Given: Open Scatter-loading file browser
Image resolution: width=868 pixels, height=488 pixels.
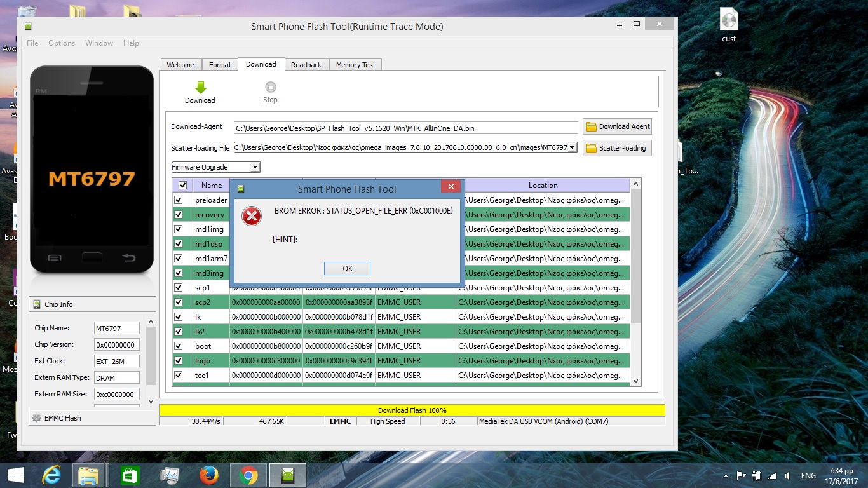Looking at the screenshot, I should coord(617,148).
